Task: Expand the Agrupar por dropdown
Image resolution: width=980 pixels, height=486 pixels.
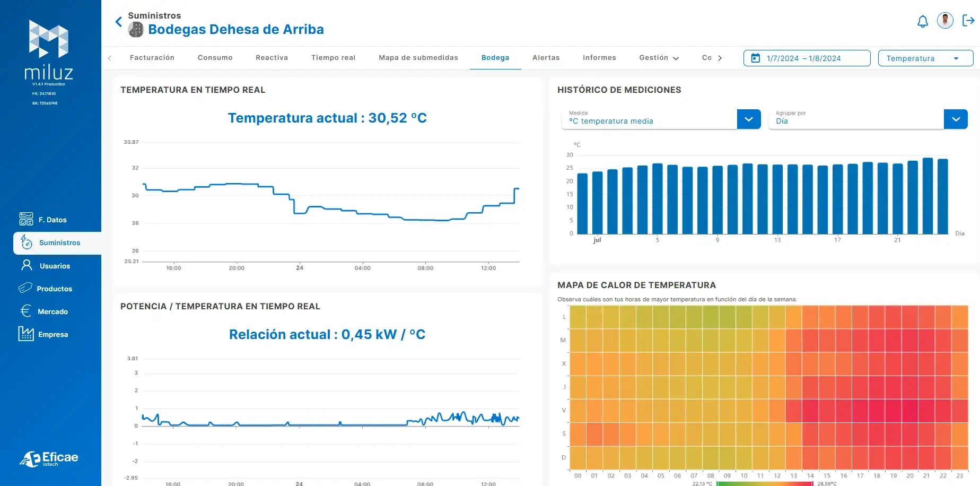Action: click(x=955, y=119)
